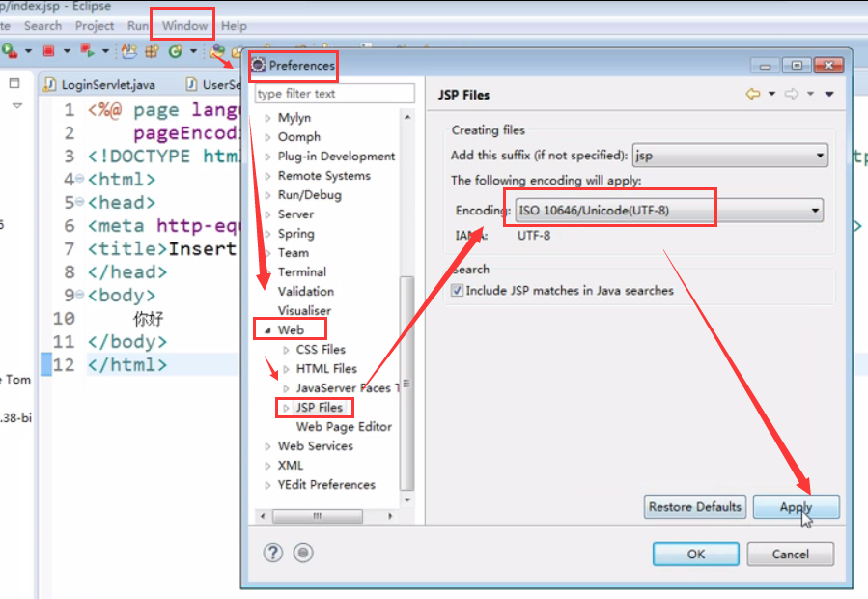Expand the Plug-in Development tree node

click(x=267, y=157)
